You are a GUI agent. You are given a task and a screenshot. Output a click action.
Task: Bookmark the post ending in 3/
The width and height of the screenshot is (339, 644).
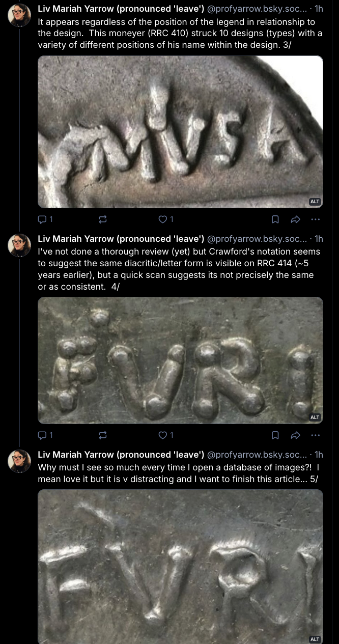point(275,219)
